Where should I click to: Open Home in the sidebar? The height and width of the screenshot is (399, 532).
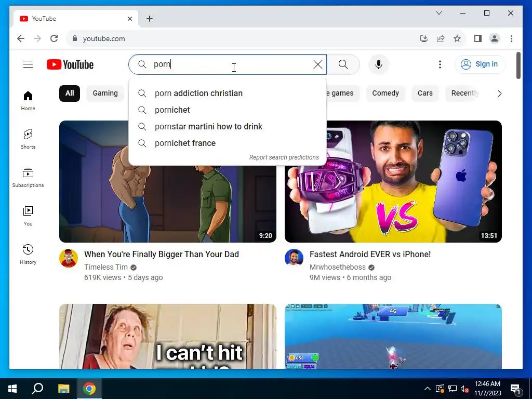click(x=28, y=101)
